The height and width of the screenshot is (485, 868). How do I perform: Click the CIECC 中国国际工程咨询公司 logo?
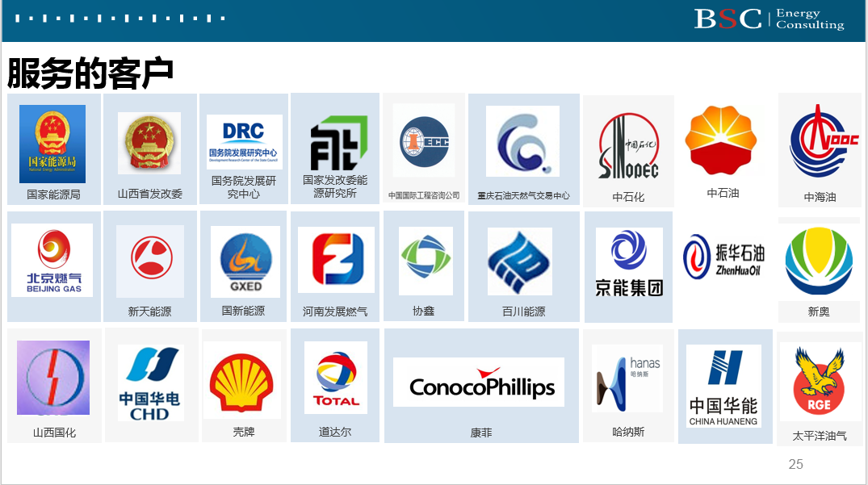coord(424,140)
